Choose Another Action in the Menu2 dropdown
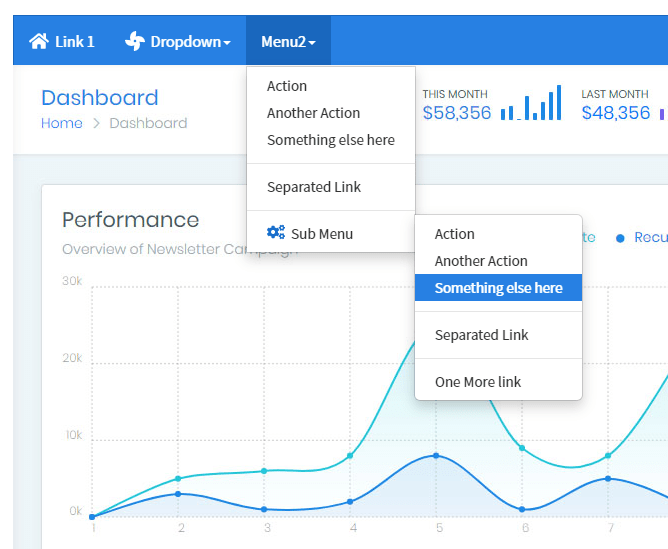668x549 pixels. coord(313,113)
